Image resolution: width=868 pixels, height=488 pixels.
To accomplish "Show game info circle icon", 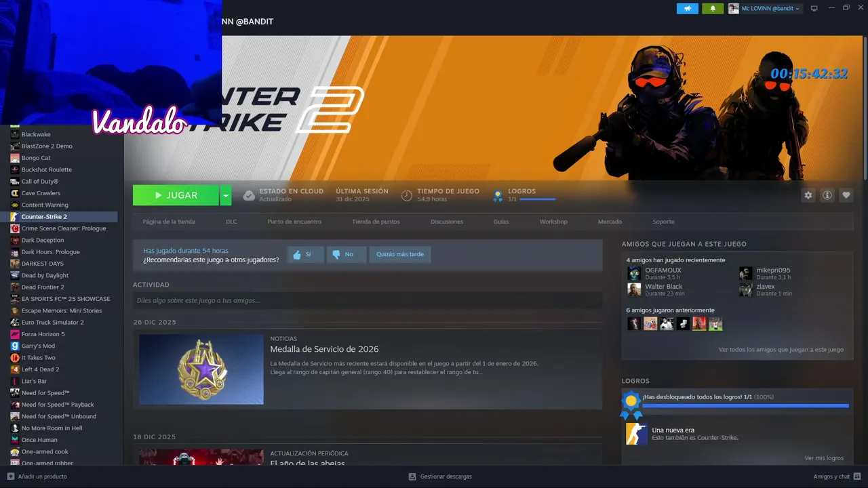I will point(827,195).
